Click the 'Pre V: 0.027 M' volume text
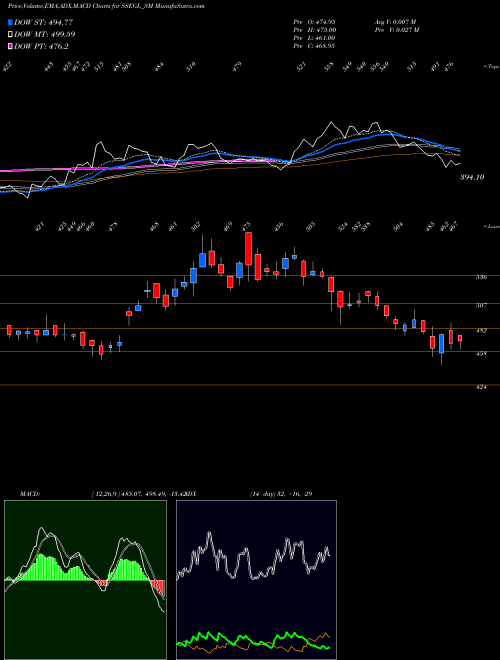 pos(397,30)
